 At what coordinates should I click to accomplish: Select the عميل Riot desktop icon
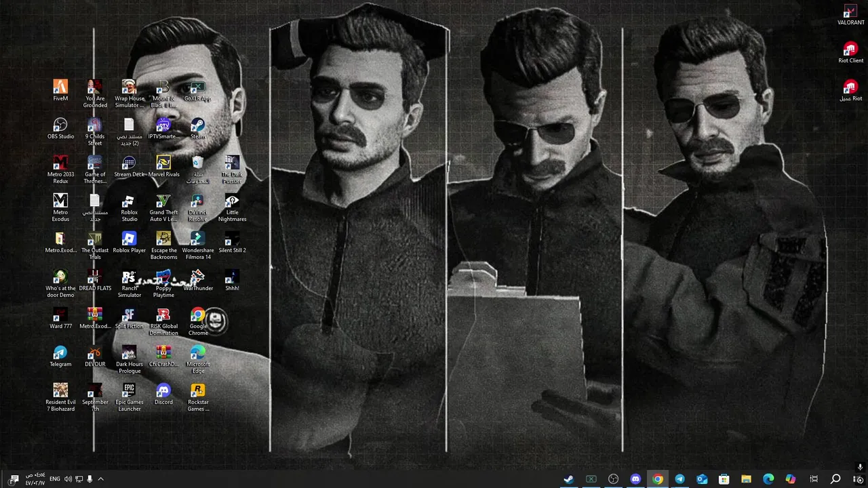(x=850, y=91)
